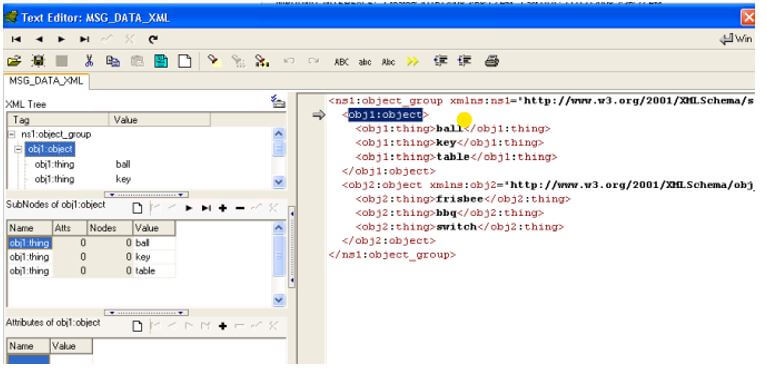Image resolution: width=767 pixels, height=368 pixels.
Task: Click the refresh curved-arrow icon
Action: click(153, 39)
